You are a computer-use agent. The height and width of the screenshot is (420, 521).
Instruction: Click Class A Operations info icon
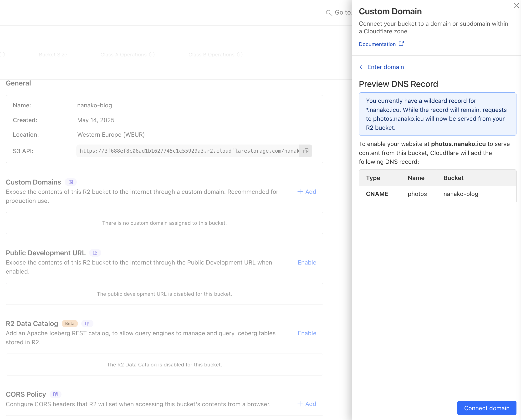152,55
